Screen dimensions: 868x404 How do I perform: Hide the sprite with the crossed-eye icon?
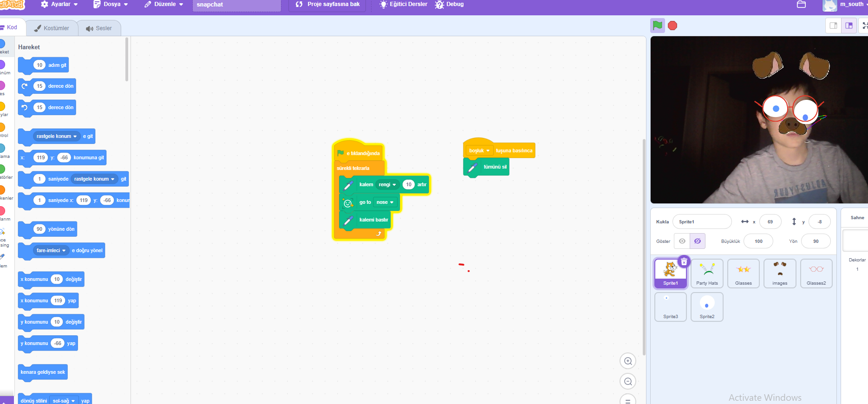[697, 241]
